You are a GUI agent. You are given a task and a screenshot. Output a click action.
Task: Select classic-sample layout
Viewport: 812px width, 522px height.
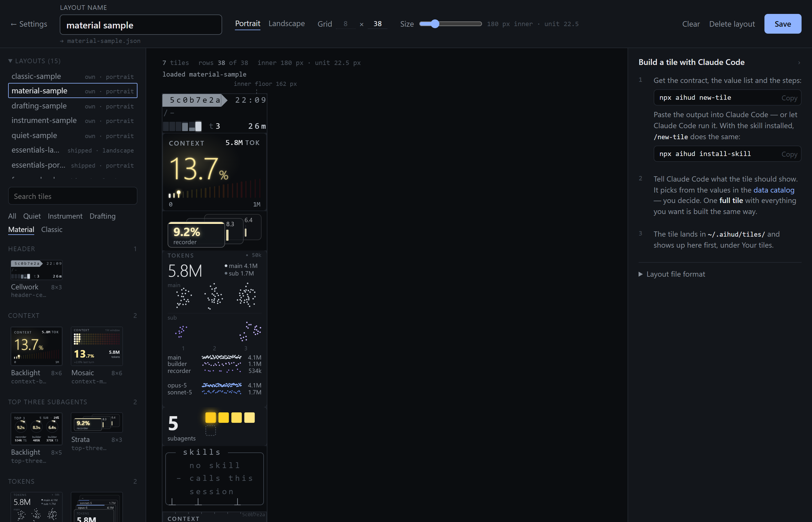(x=72, y=76)
